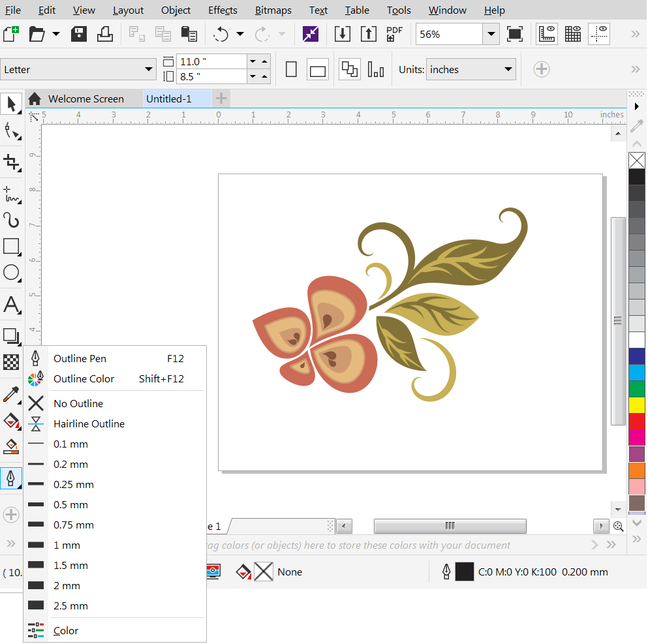Choose Hairline Outline from flyout

[x=89, y=424]
